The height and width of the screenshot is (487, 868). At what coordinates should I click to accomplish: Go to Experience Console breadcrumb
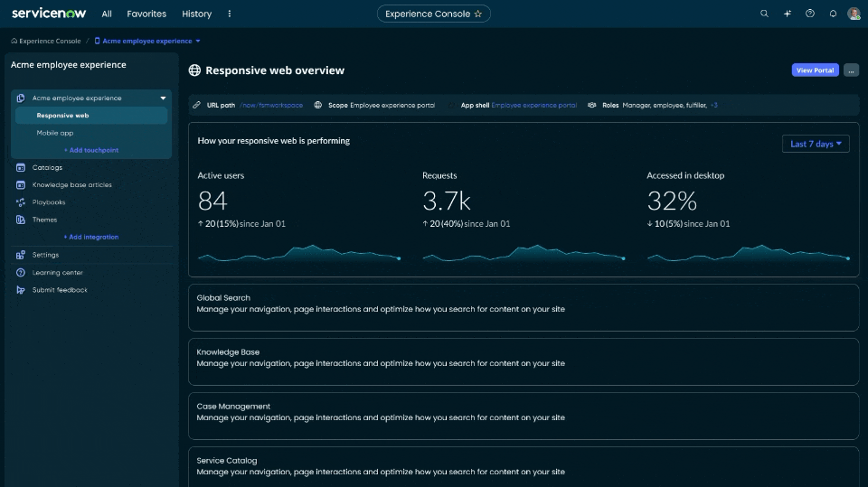coord(50,41)
